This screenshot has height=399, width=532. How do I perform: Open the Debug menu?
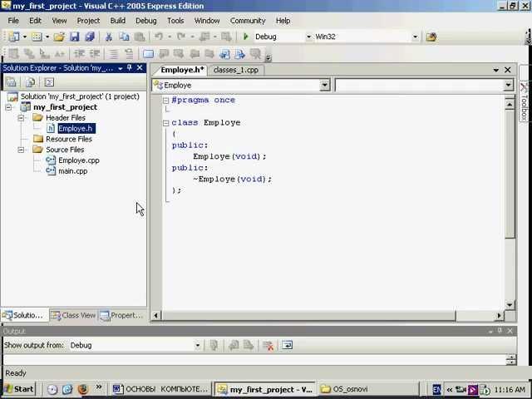[146, 21]
